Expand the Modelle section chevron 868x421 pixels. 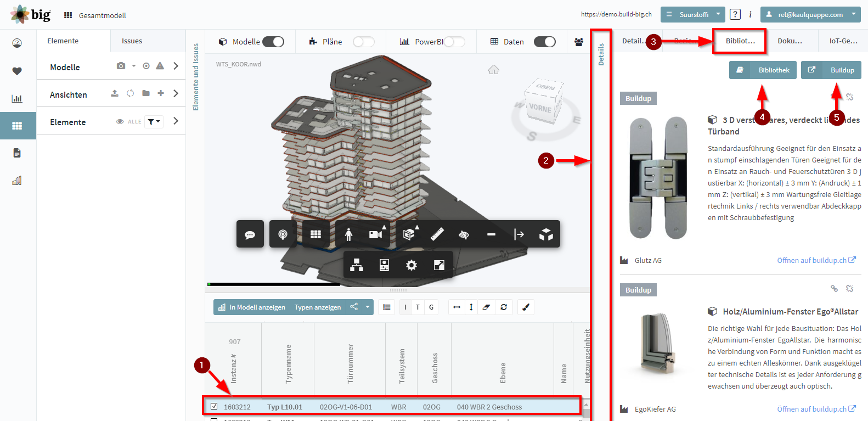(x=176, y=66)
